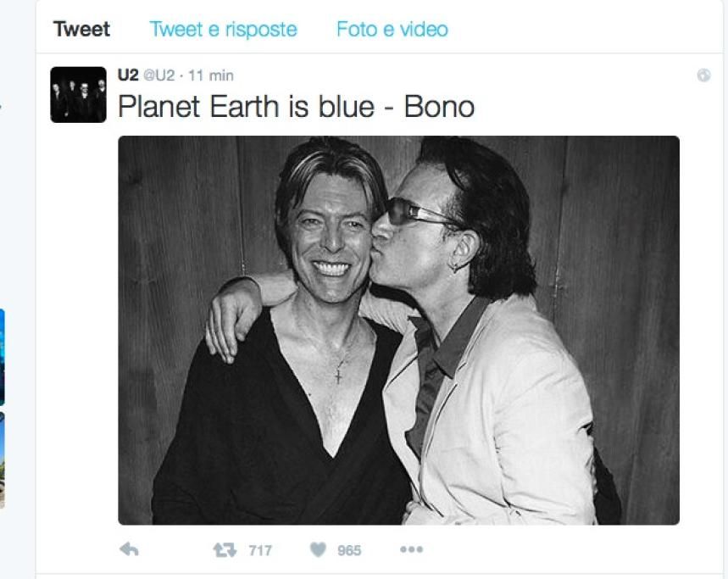Like the tweet with the heart icon
The width and height of the screenshot is (728, 579).
click(x=318, y=550)
